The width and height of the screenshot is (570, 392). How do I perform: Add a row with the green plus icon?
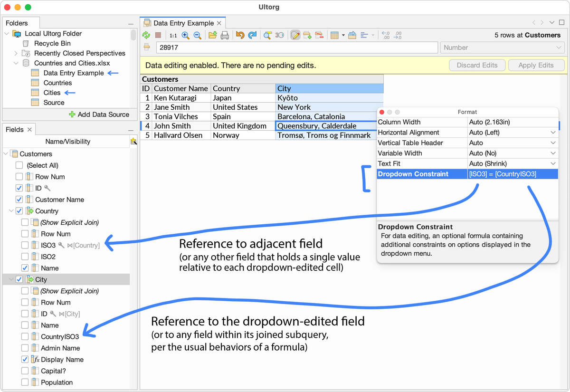307,35
